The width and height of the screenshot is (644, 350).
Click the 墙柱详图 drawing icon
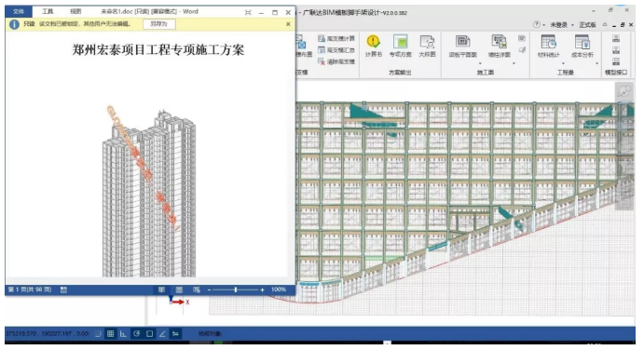(x=499, y=46)
